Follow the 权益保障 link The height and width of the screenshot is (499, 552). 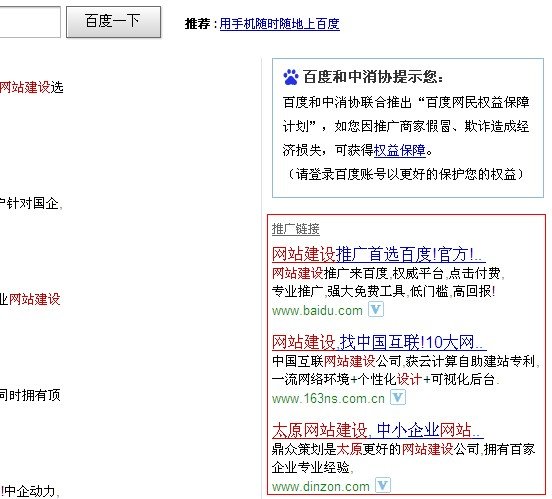(x=400, y=150)
